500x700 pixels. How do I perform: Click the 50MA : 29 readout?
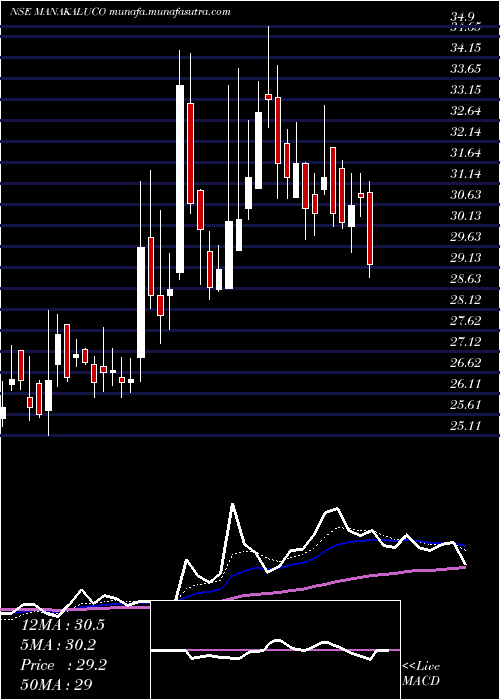click(x=57, y=685)
